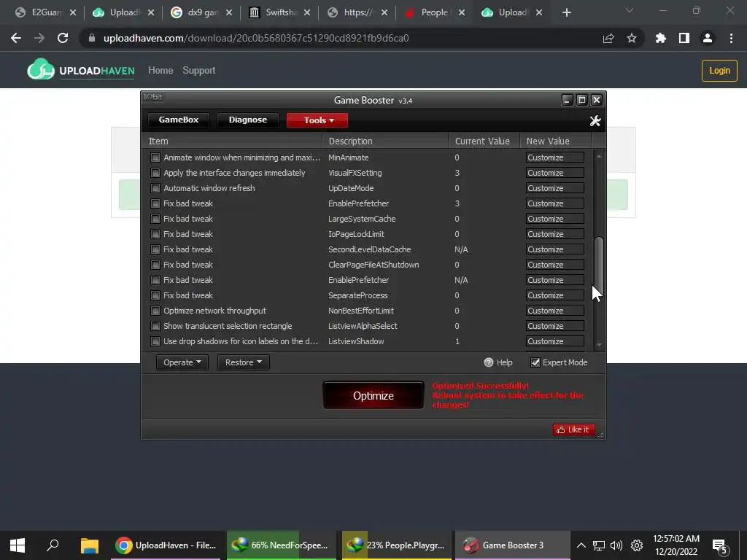Click the browser forward arrow

click(39, 38)
